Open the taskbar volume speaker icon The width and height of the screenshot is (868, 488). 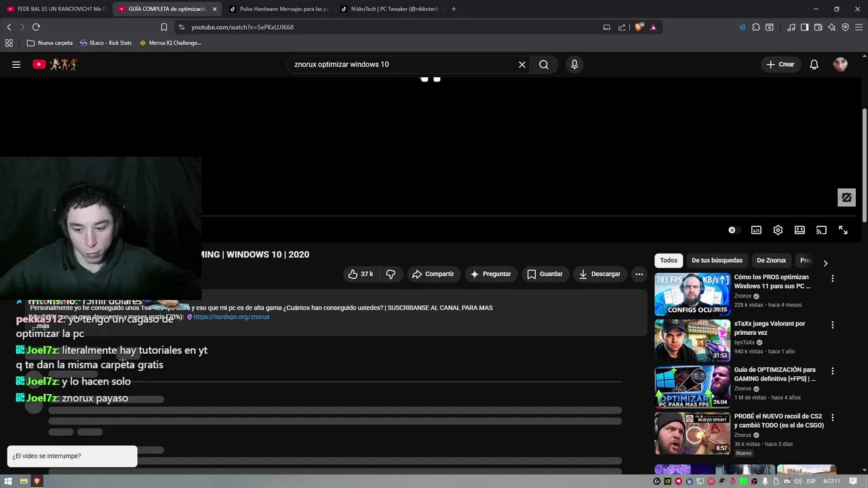click(797, 481)
